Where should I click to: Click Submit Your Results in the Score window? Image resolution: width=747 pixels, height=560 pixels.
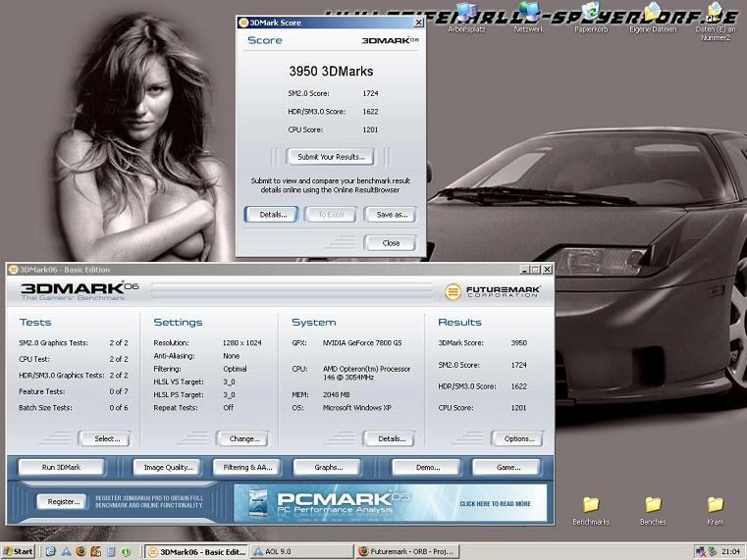(331, 157)
